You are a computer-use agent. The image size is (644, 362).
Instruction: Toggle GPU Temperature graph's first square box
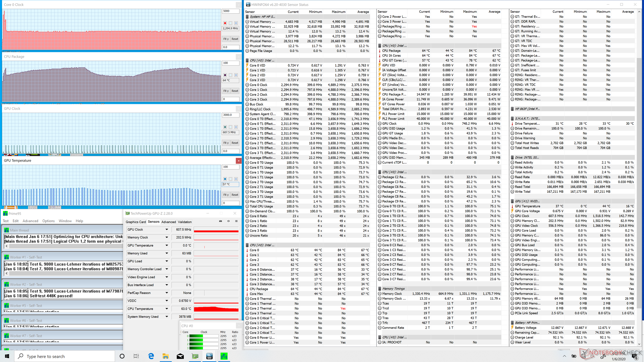[225, 179]
